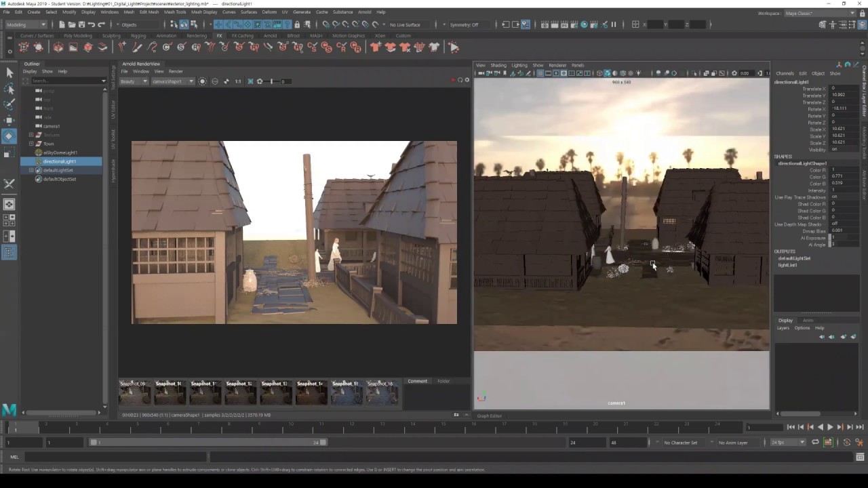Image resolution: width=868 pixels, height=488 pixels.
Task: Click the 1:1 real size render icon
Action: 238,81
